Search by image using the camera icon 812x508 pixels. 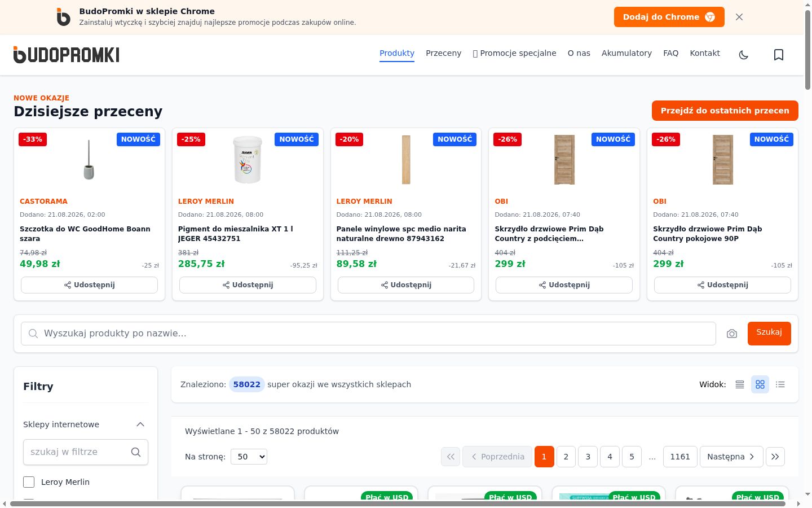point(732,334)
